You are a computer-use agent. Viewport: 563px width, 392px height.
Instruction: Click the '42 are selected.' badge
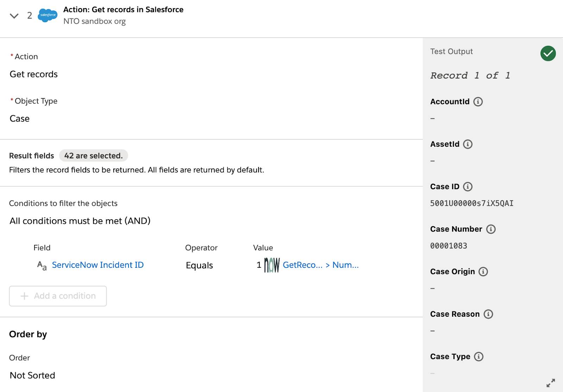point(93,156)
